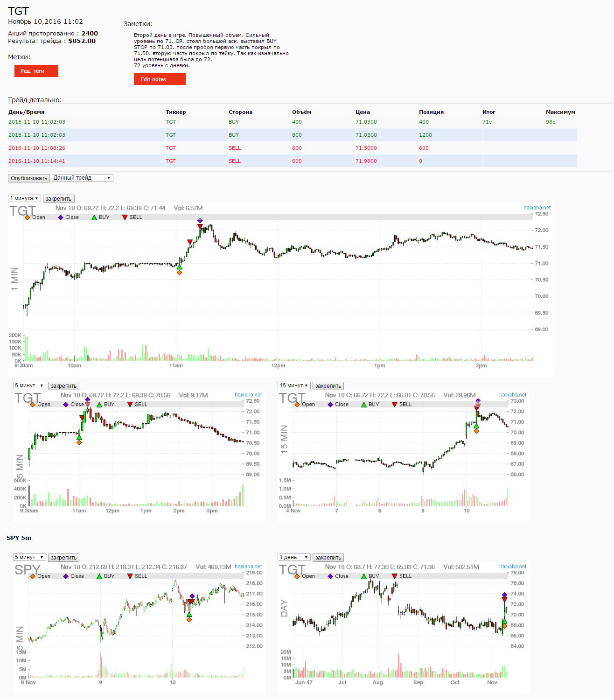This screenshot has height=700, width=614.
Task: Open the Edit notes button
Action: coord(160,79)
